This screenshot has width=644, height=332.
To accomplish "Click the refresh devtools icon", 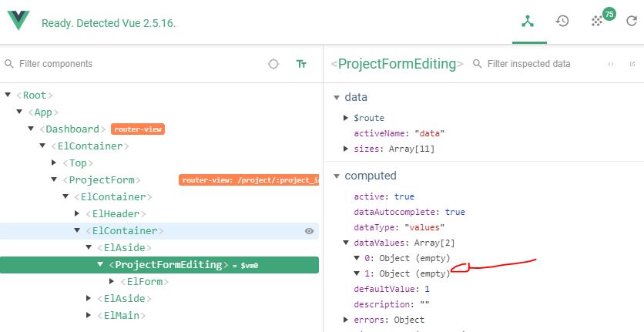I will tap(632, 21).
